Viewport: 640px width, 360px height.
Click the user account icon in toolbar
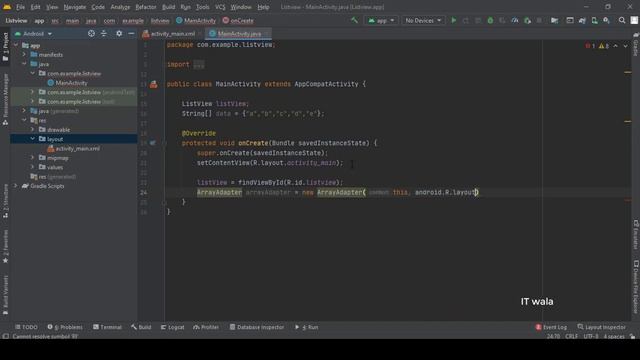click(x=634, y=20)
